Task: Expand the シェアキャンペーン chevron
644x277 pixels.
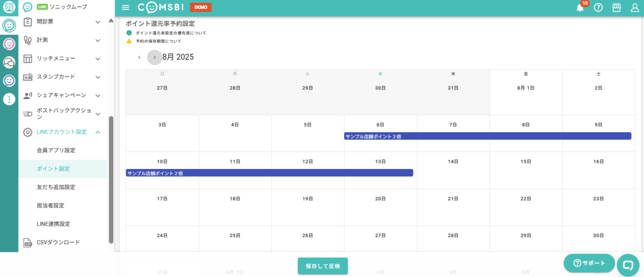Action: pyautogui.click(x=98, y=96)
